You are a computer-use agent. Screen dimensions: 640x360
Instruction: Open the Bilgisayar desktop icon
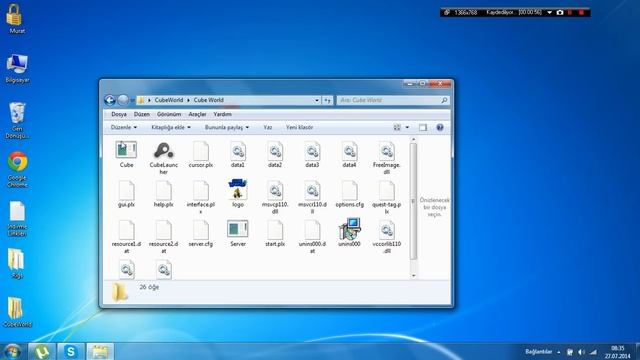pos(17,69)
